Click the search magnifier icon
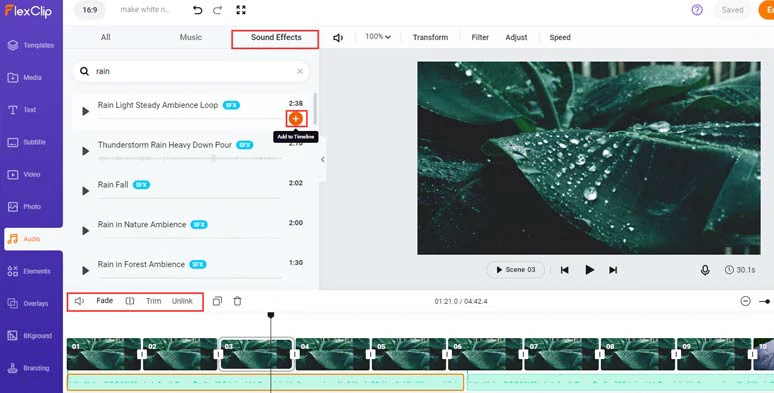Screen dimensions: 774x393 click(x=84, y=71)
